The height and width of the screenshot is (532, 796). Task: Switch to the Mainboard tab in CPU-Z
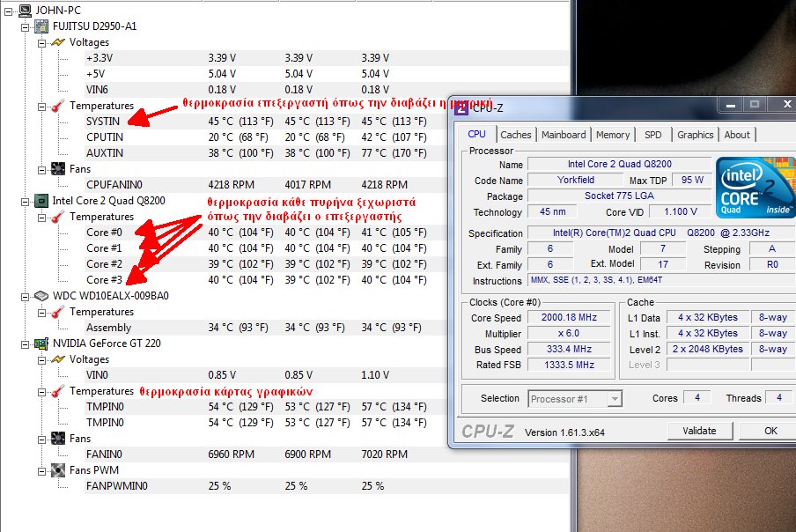coord(564,135)
